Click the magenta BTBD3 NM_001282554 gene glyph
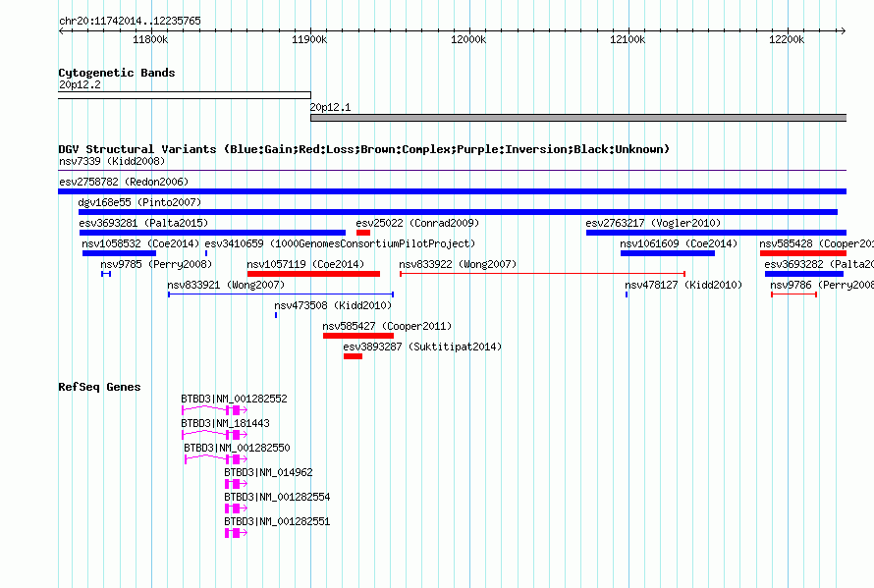874x588 pixels. (237, 508)
